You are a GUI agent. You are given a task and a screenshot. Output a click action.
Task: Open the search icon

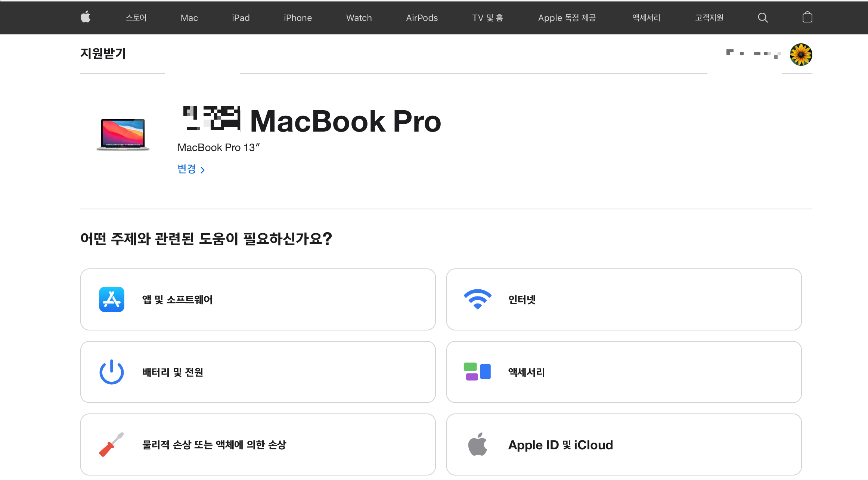(763, 17)
